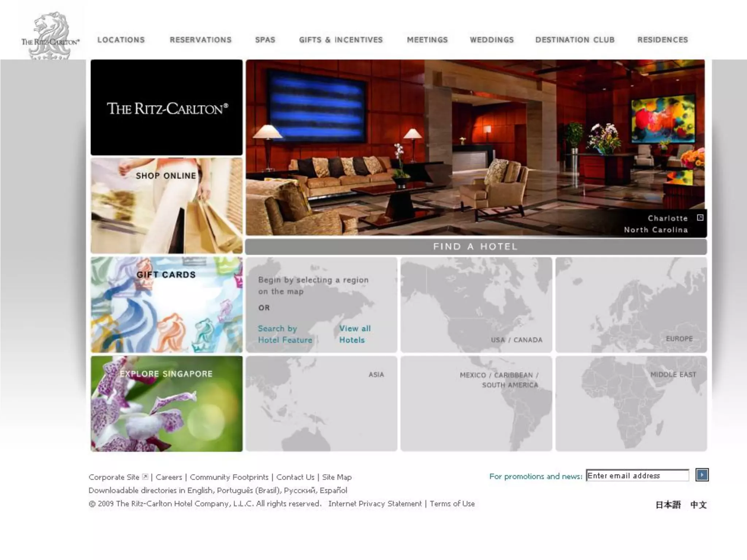Screen dimensions: 747x560
Task: Open Gifts & Incentives menu
Action: (341, 40)
